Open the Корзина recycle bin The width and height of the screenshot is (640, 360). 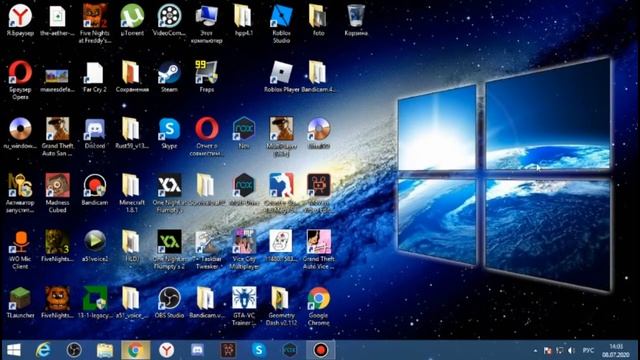pyautogui.click(x=356, y=20)
